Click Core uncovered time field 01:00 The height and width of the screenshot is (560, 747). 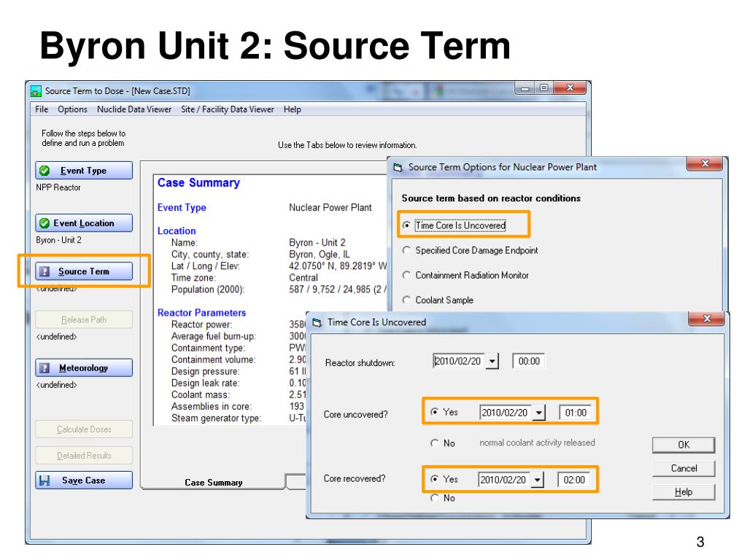[576, 413]
